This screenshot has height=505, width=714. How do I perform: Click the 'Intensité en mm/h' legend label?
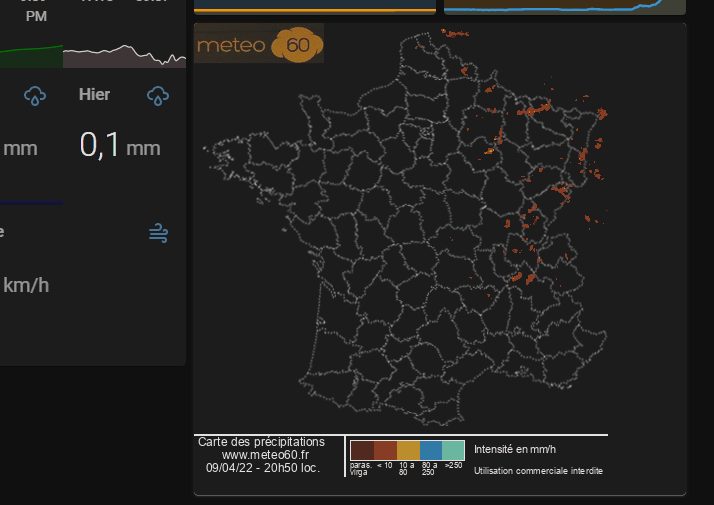click(515, 449)
